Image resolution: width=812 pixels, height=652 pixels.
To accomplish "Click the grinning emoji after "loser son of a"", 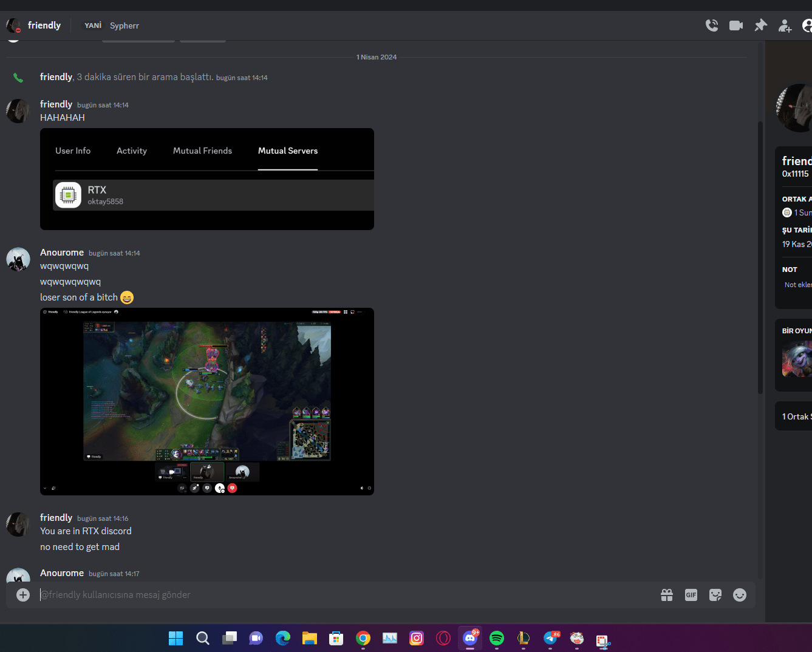I will pos(127,297).
